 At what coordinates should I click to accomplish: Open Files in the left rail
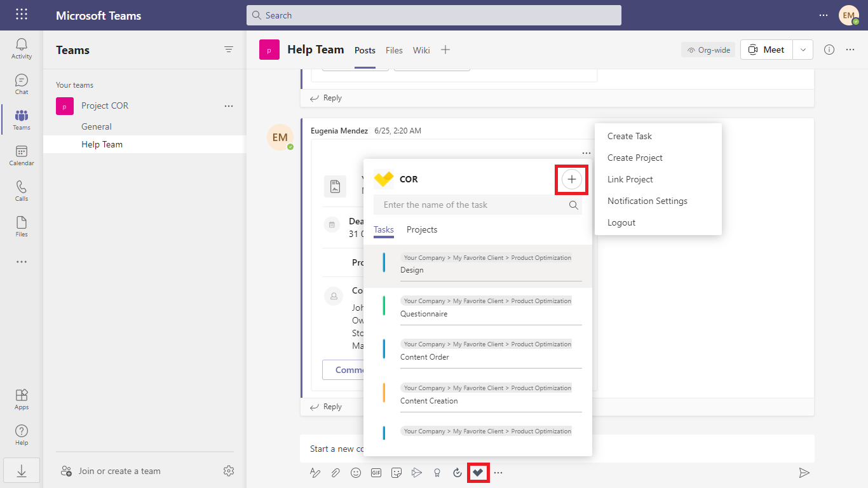22,226
